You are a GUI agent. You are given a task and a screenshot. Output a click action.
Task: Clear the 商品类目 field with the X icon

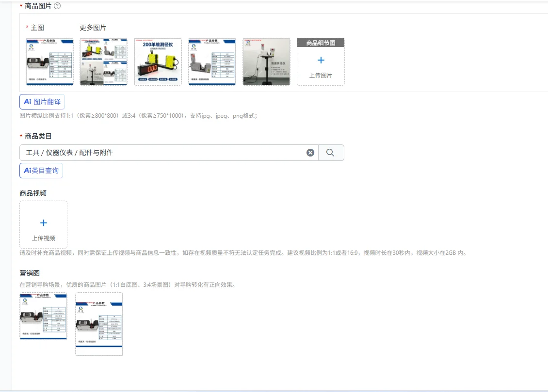(310, 153)
